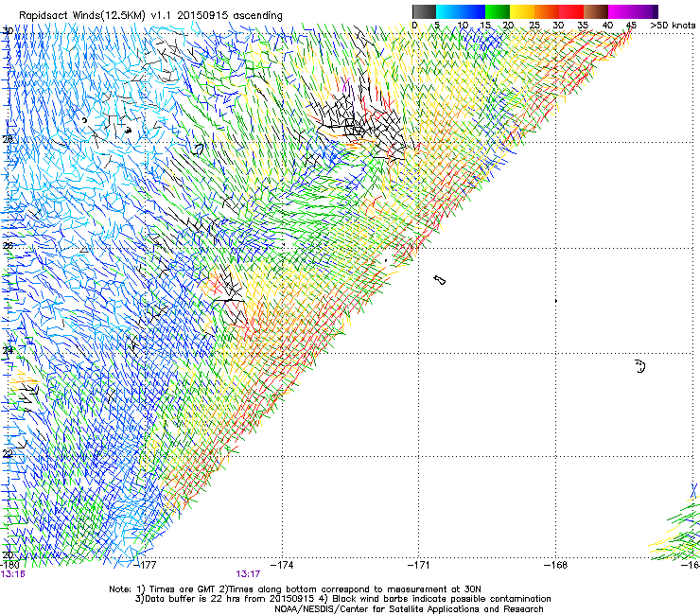This screenshot has height=615, width=700.
Task: Click the NOAA/NESDIS credit line
Action: coord(409,609)
